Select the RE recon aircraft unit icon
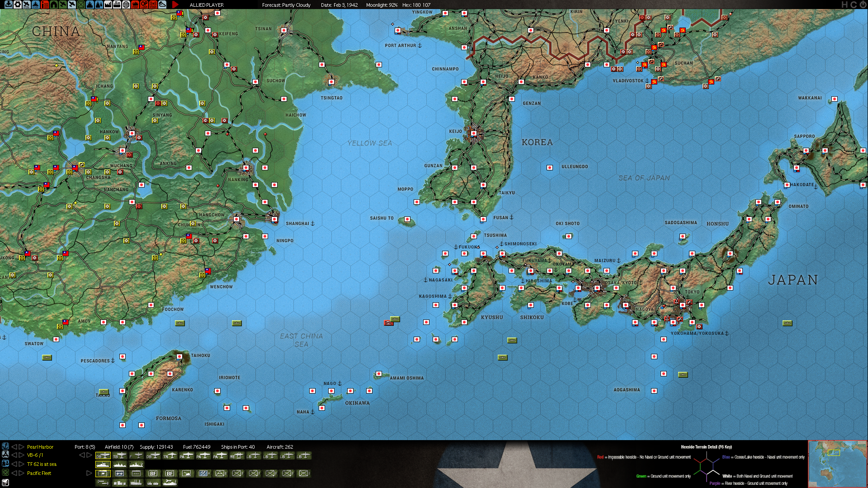 (236, 455)
